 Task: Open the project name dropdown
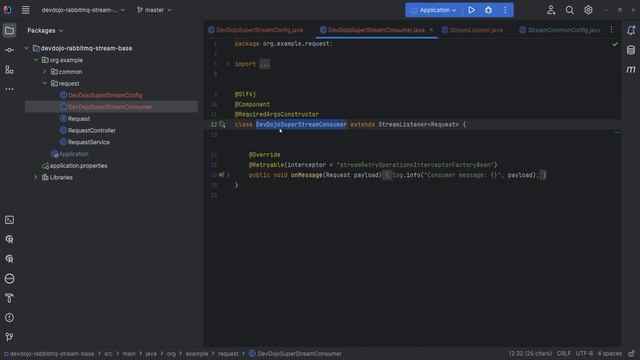(83, 10)
